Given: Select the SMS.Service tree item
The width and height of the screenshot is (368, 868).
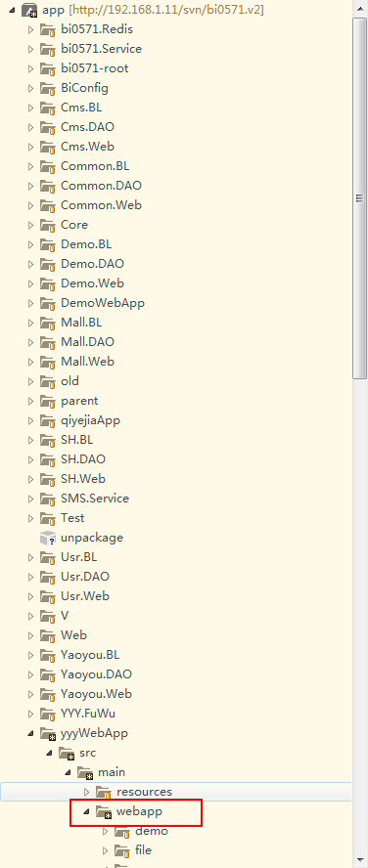Looking at the screenshot, I should 95,499.
